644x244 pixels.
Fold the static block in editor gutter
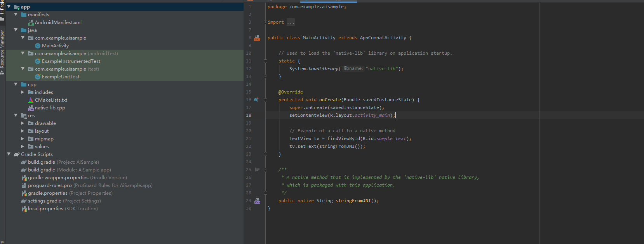click(265, 61)
